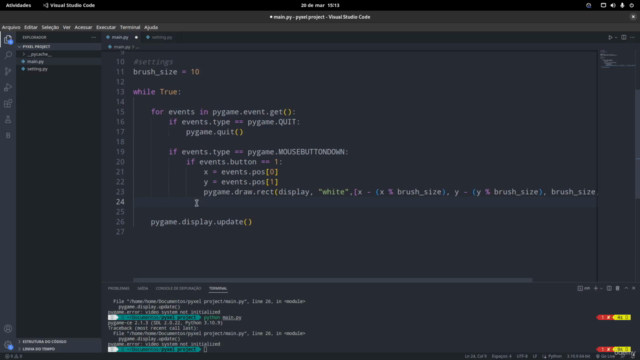Open the Executar menu

[106, 27]
